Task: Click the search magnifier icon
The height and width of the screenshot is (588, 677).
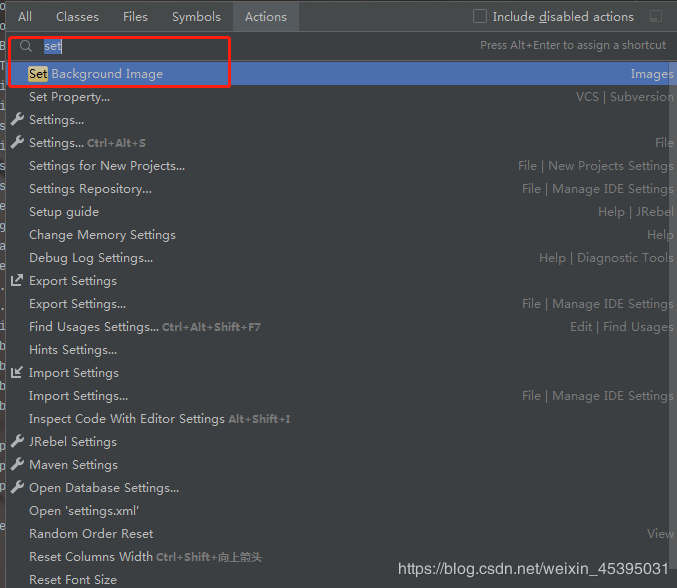Action: coord(26,46)
